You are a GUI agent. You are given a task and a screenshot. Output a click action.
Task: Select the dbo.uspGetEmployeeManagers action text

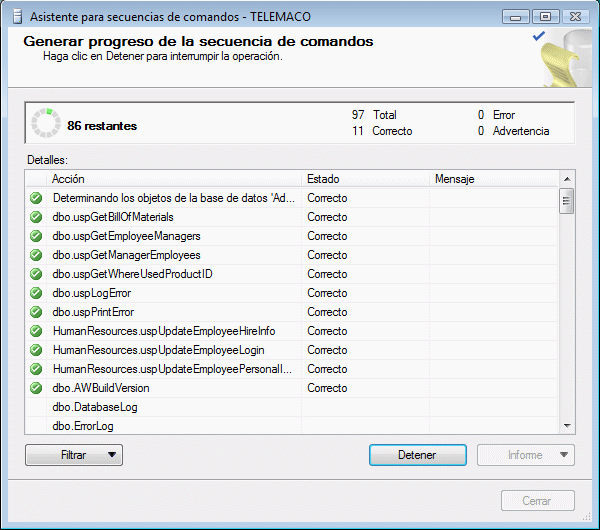pos(126,236)
